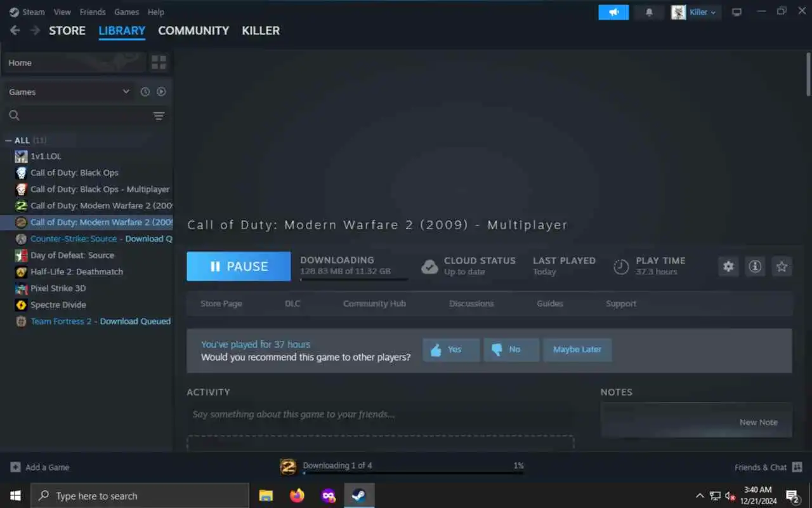Launch Firefox from the taskbar
812x508 pixels.
(x=297, y=495)
